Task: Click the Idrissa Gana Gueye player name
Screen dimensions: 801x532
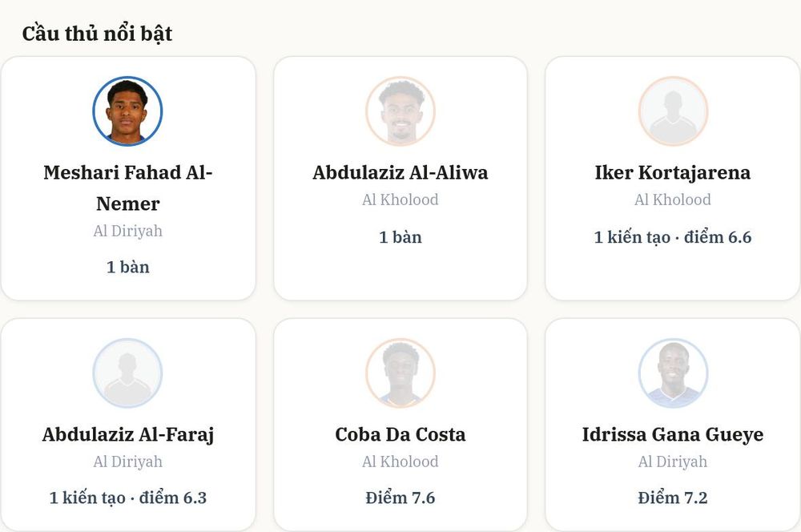Action: [673, 435]
